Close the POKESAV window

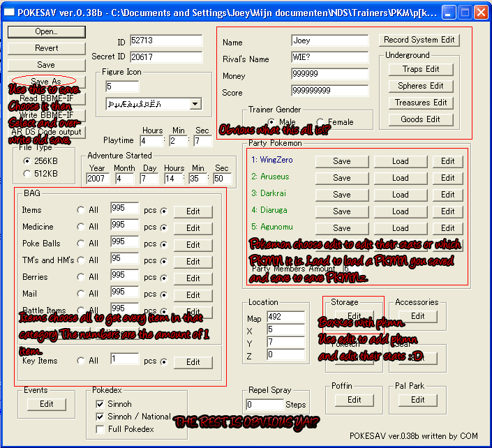(x=481, y=13)
